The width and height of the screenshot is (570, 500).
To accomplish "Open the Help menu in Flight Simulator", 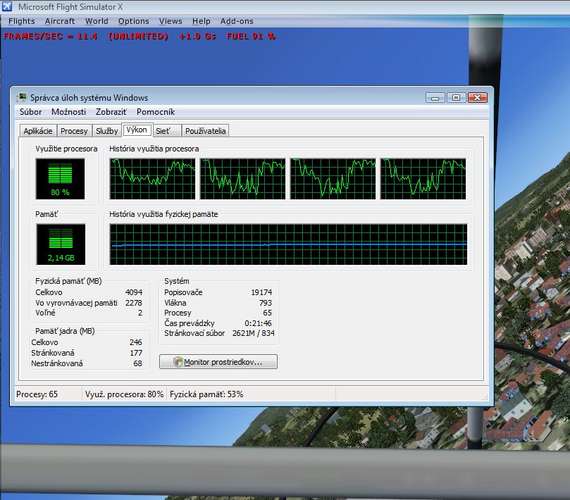I will click(201, 21).
